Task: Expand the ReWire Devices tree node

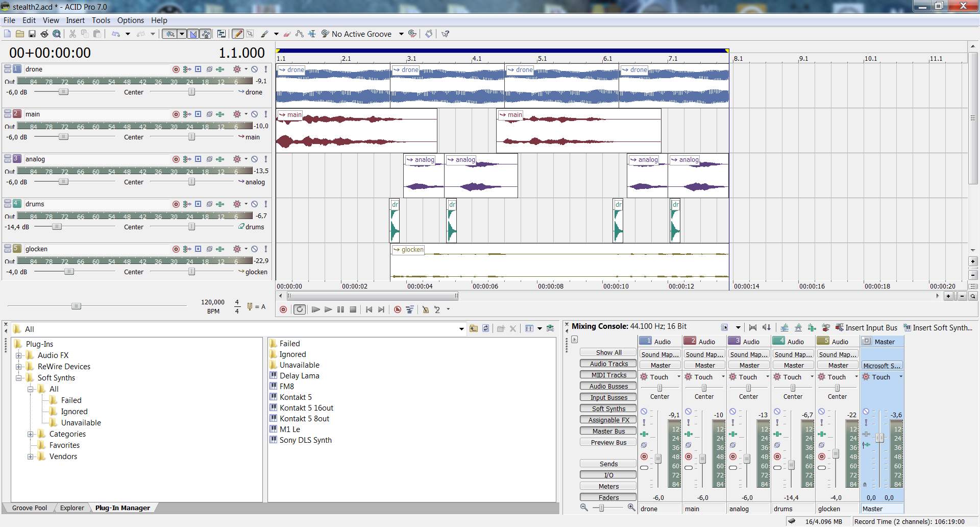Action: tap(18, 367)
